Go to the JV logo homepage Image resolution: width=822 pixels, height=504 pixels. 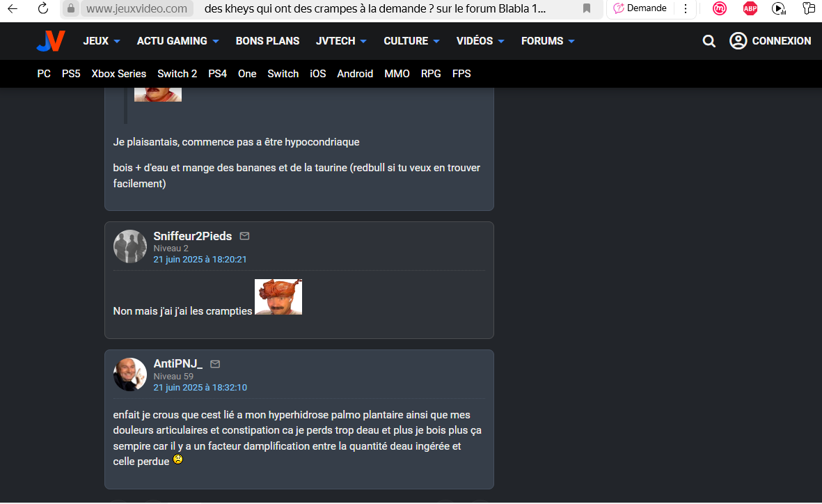[x=51, y=41]
